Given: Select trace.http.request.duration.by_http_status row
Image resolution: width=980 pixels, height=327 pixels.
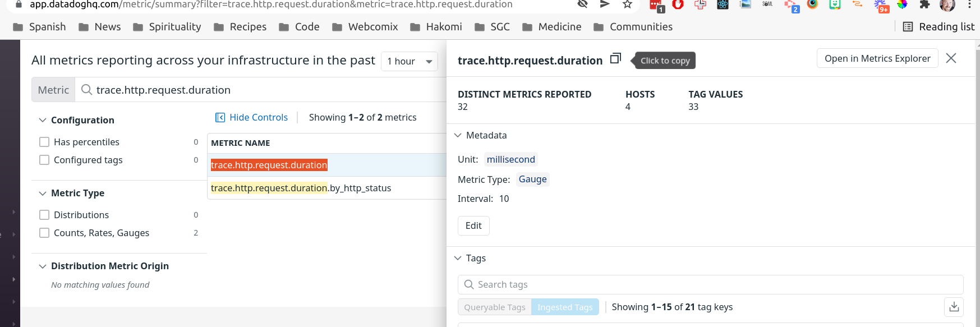Looking at the screenshot, I should tap(327, 188).
